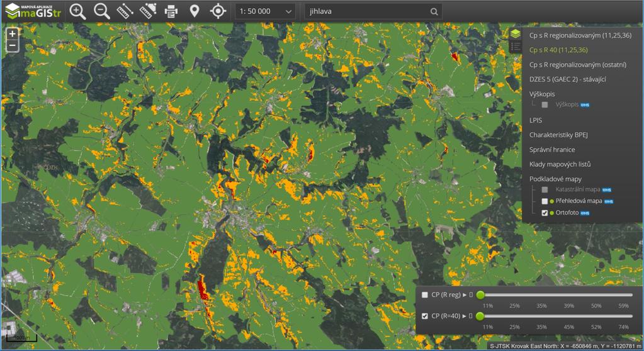The width and height of the screenshot is (644, 351).
Task: Click the play arrow for CP (R=40)
Action: [465, 316]
